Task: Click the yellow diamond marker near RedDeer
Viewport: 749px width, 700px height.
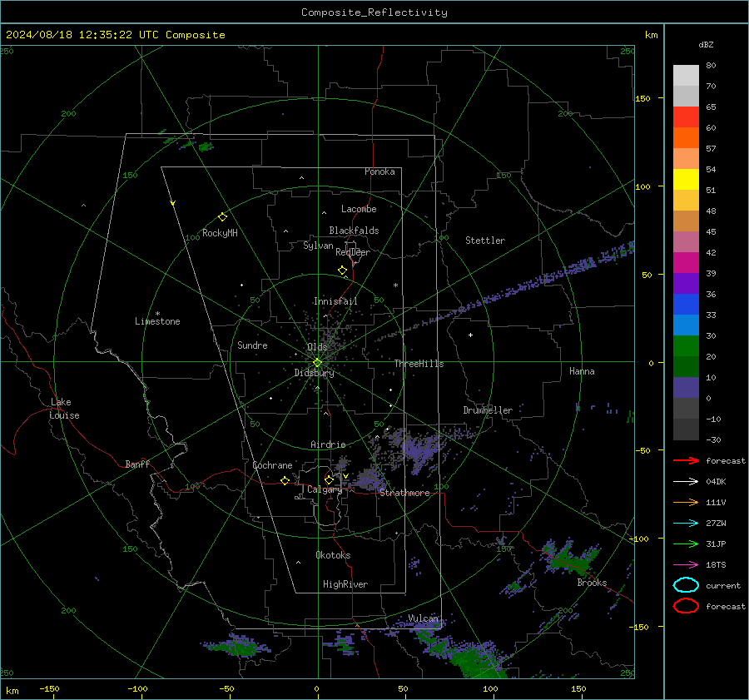Action: tap(342, 271)
